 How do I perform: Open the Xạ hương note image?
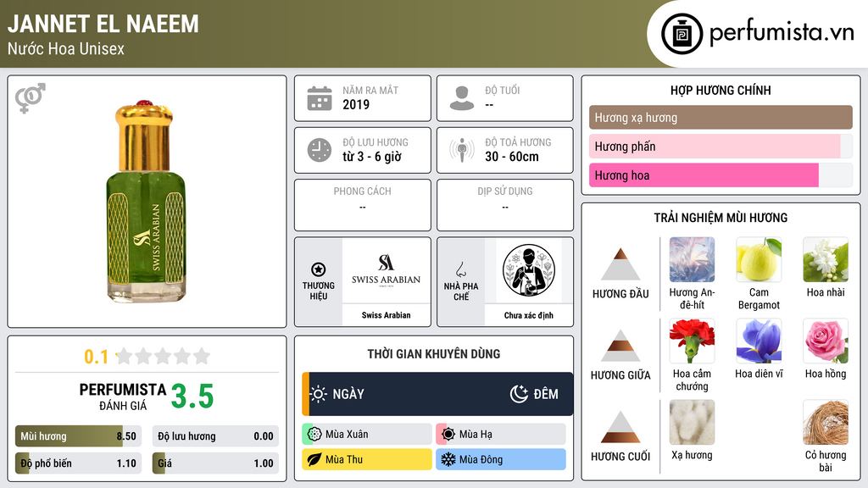pyautogui.click(x=692, y=422)
